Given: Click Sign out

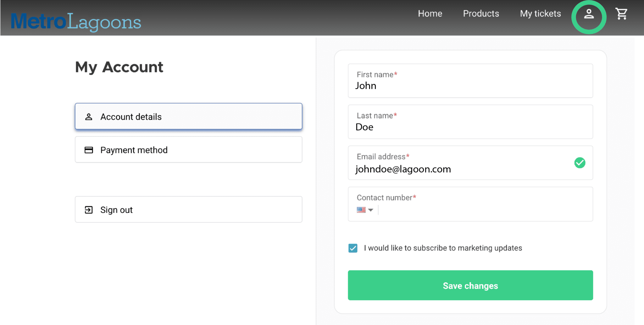Looking at the screenshot, I should pos(188,209).
